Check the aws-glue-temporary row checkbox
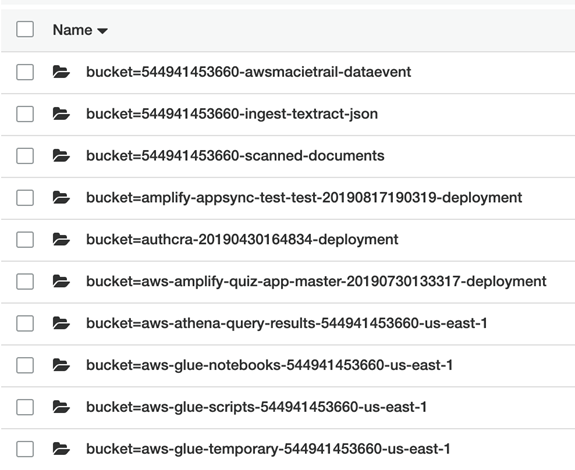Viewport: 575px width, 470px height. (x=25, y=449)
